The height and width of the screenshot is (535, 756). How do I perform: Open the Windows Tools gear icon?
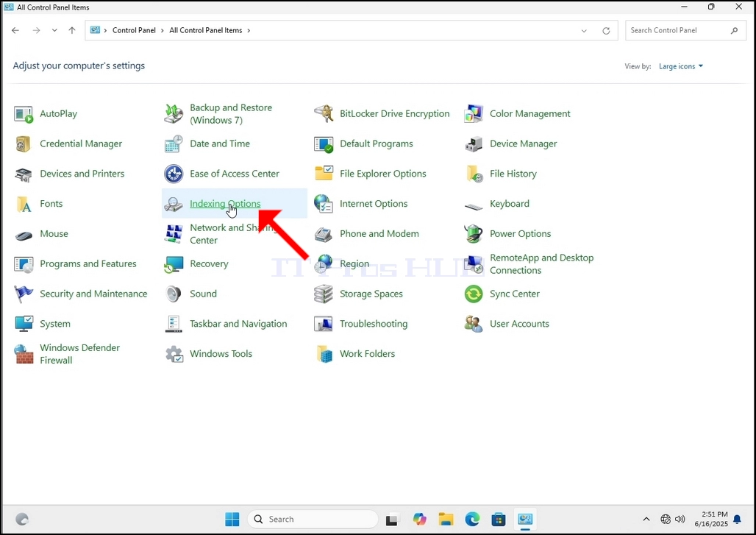click(x=174, y=354)
